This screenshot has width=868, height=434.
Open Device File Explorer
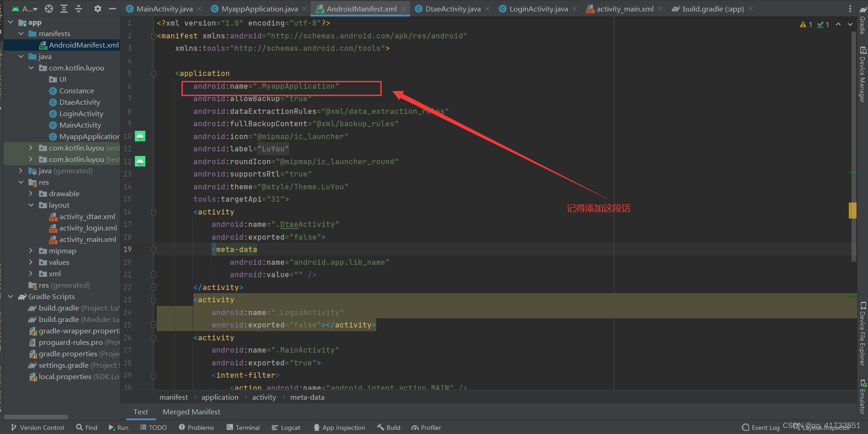coord(862,334)
